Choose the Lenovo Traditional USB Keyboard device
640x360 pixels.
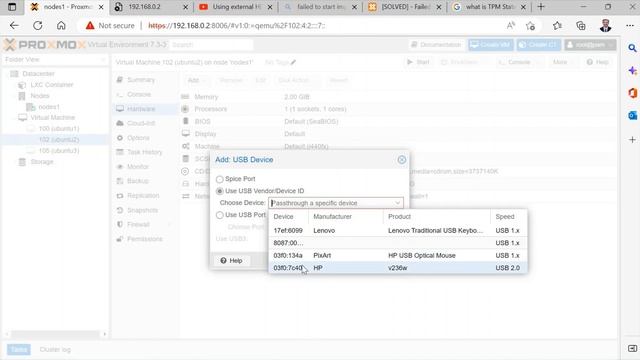coord(398,231)
